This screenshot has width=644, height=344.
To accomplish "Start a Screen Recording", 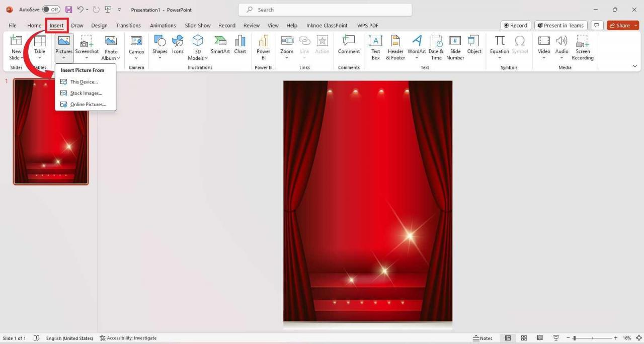I will [582, 48].
